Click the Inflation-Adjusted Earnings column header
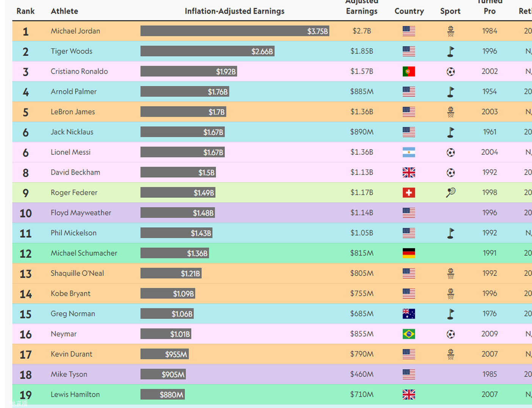The width and height of the screenshot is (532, 408). (235, 11)
